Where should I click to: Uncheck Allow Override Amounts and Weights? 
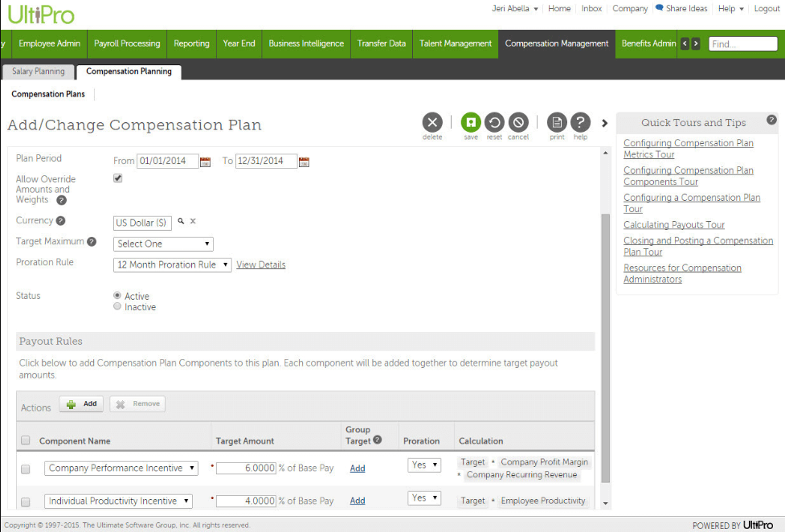pyautogui.click(x=118, y=178)
